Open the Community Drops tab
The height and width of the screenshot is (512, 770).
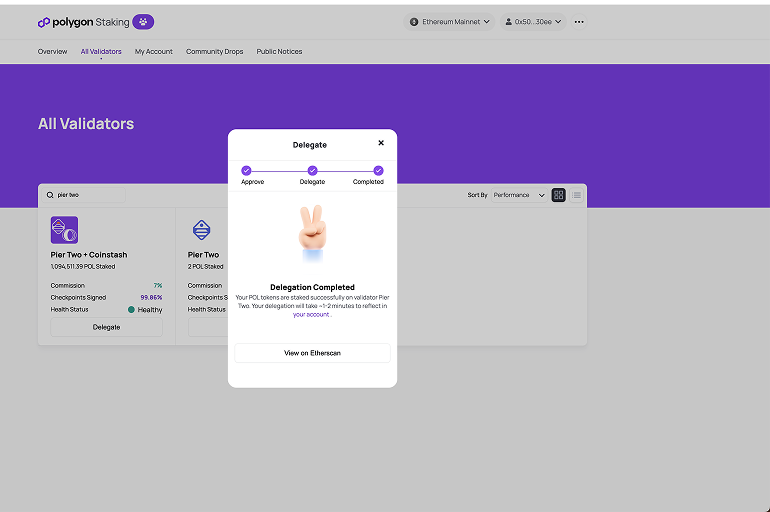pyautogui.click(x=215, y=52)
